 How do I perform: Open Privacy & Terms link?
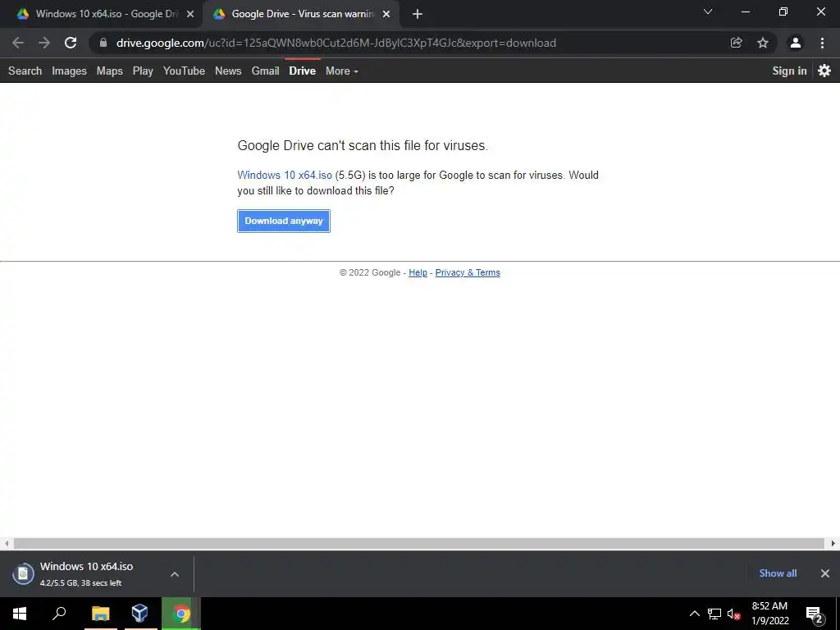click(468, 272)
